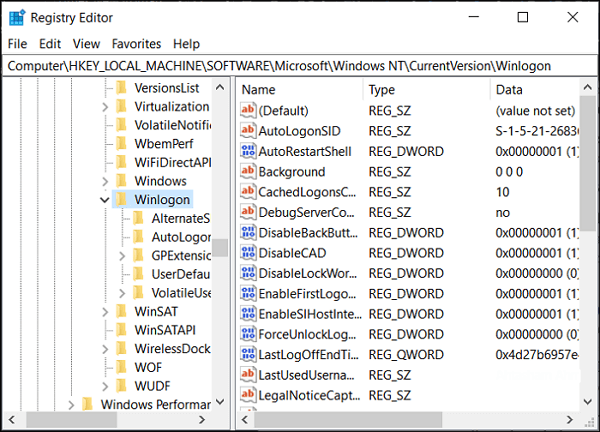Viewport: 600px width, 432px height.
Task: Expand the WinSAT key
Action: [x=105, y=312]
